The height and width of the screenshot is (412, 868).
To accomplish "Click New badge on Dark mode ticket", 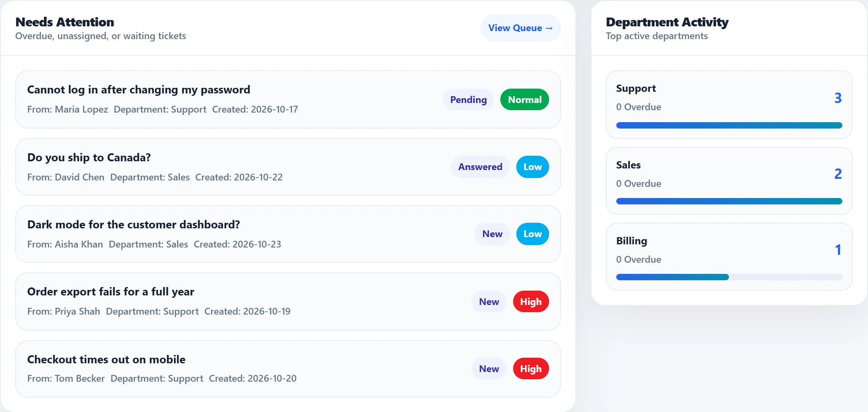I will (x=492, y=234).
